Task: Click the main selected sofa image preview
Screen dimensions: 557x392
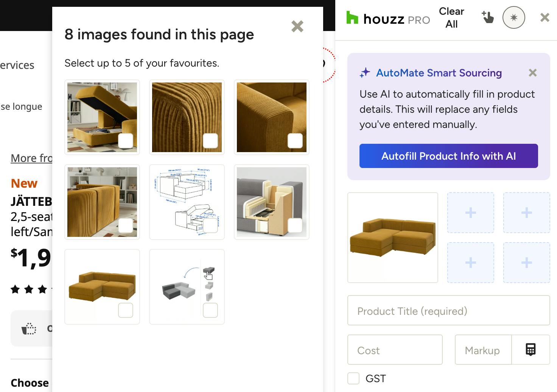Action: pos(393,238)
